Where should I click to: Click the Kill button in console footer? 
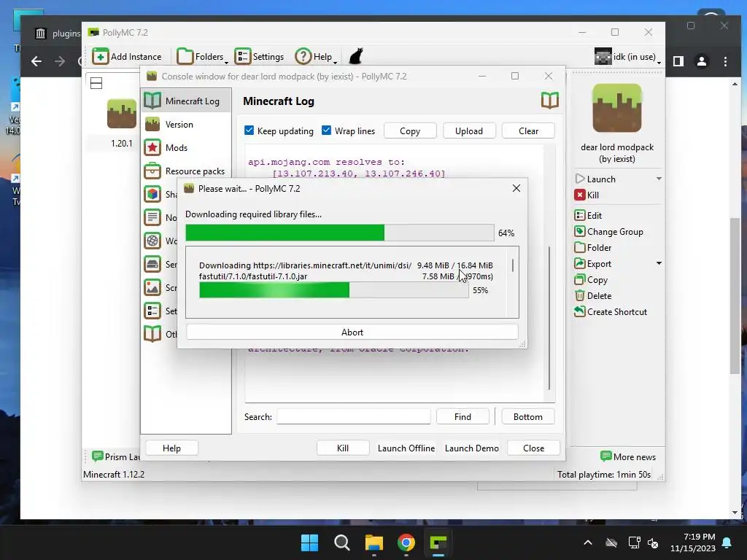tap(343, 448)
